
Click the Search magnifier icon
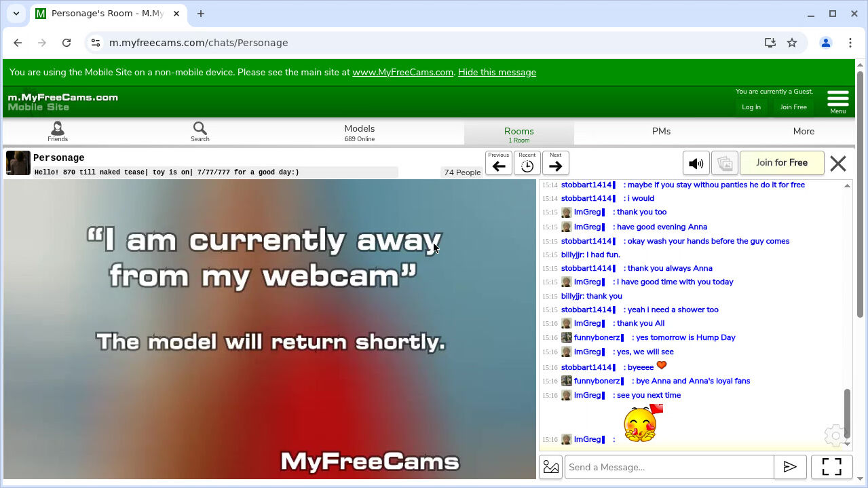coord(200,131)
